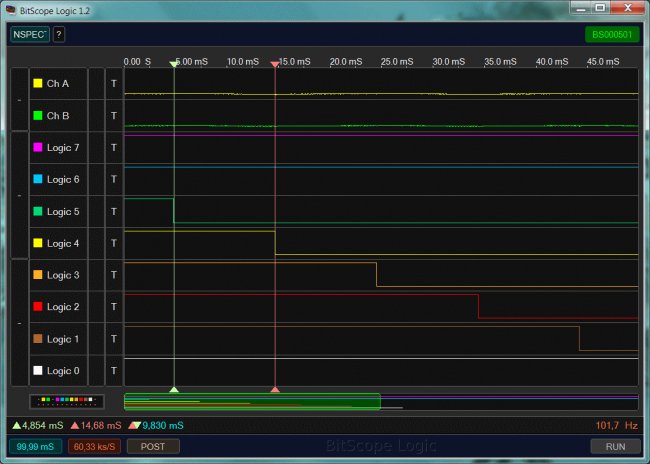Select the T trigger cell for Logic 5
650x464 pixels.
[114, 212]
